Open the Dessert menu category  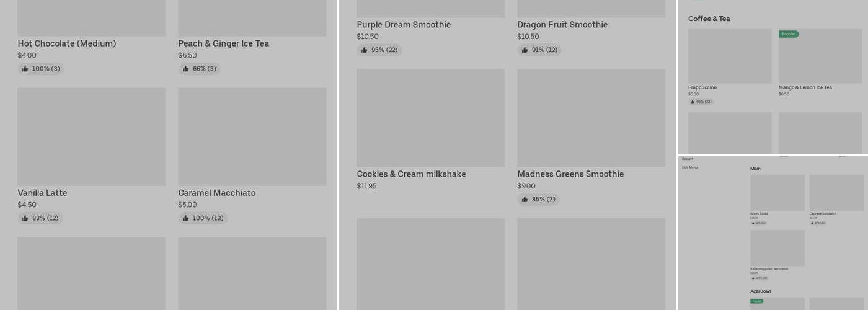pyautogui.click(x=688, y=159)
